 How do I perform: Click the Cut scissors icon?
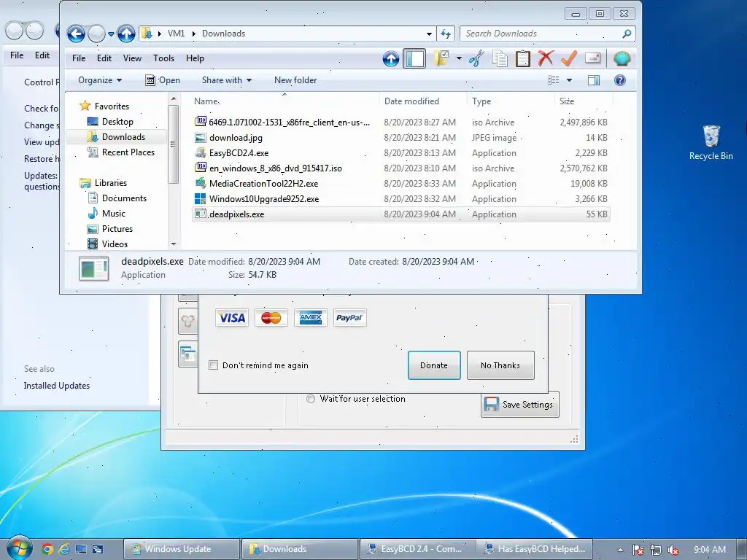[x=476, y=58]
